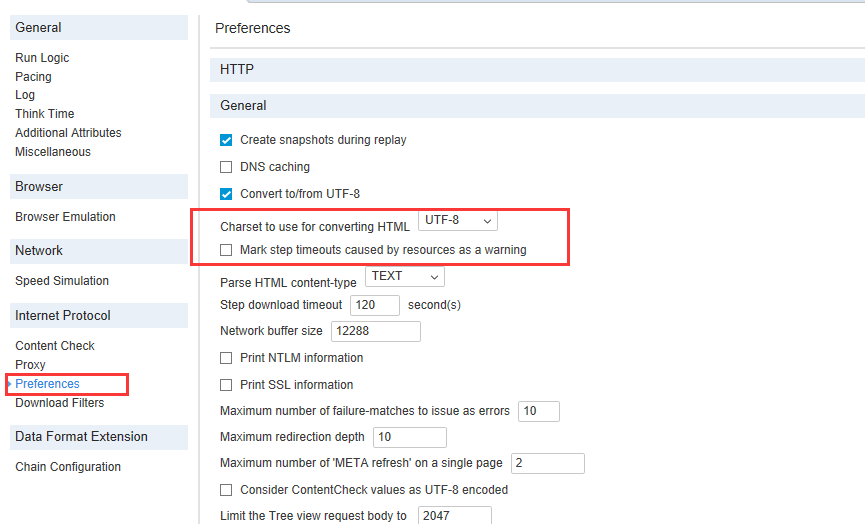Open Speed Simulation settings
Image resolution: width=865 pixels, height=524 pixels.
[62, 281]
